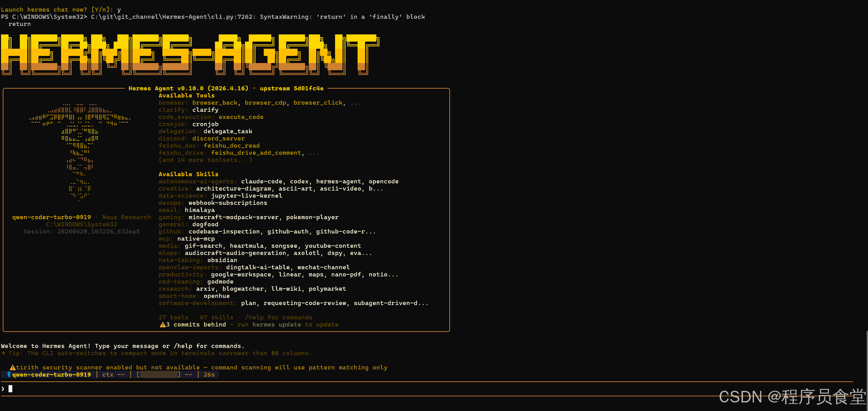The image size is (868, 411).
Task: Click the 'Available Tools' heading
Action: click(186, 96)
